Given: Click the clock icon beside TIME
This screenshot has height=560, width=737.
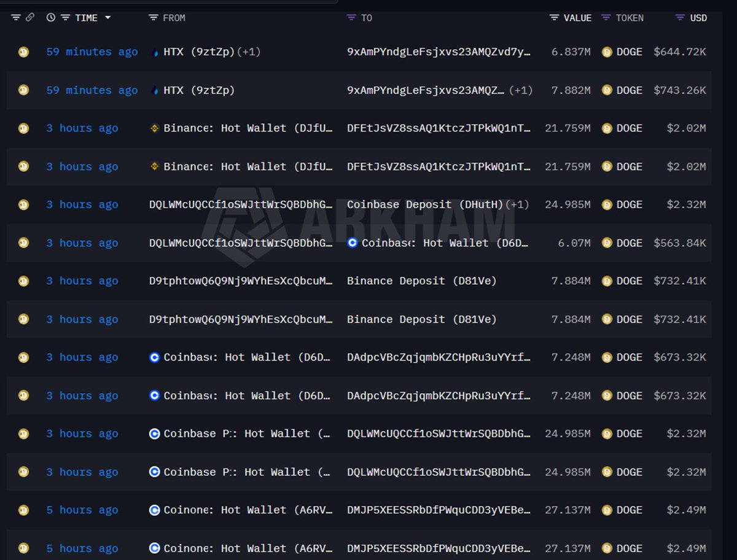Looking at the screenshot, I should 50,18.
